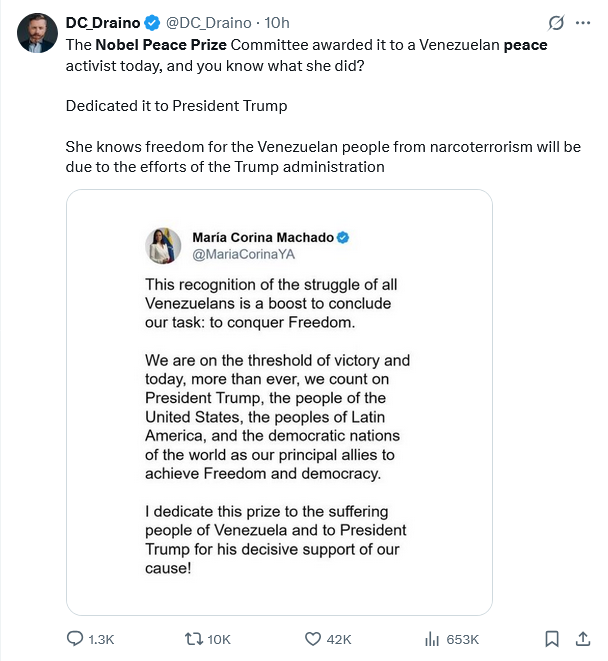
Task: Click Machado's blue verified checkmark
Action: [x=342, y=237]
